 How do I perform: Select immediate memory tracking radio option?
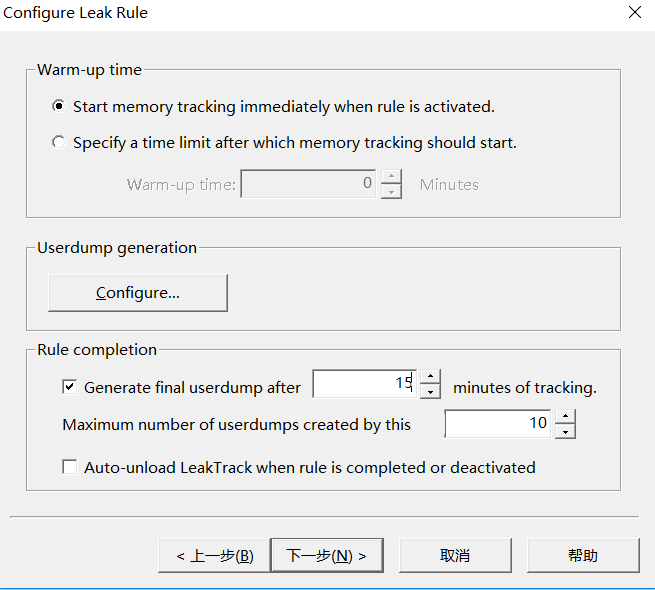58,107
